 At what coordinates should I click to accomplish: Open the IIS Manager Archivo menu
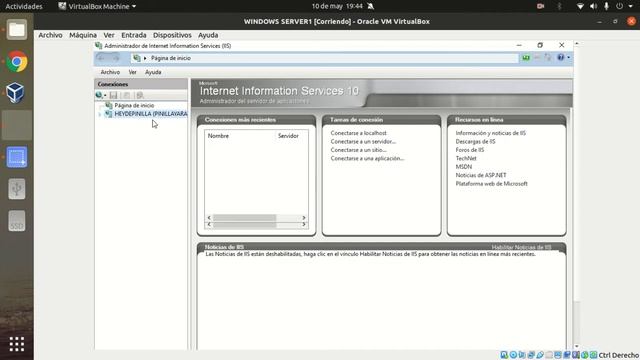(110, 72)
